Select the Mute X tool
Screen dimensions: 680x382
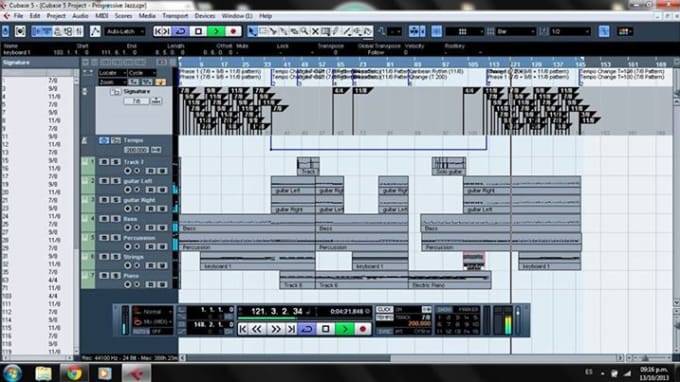pyautogui.click(x=315, y=31)
